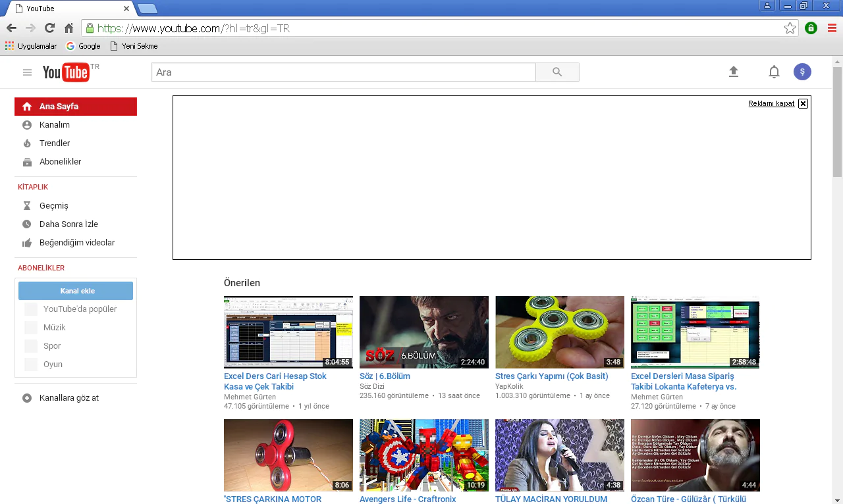843x504 pixels.
Task: Close the ad with X icon
Action: (x=803, y=103)
